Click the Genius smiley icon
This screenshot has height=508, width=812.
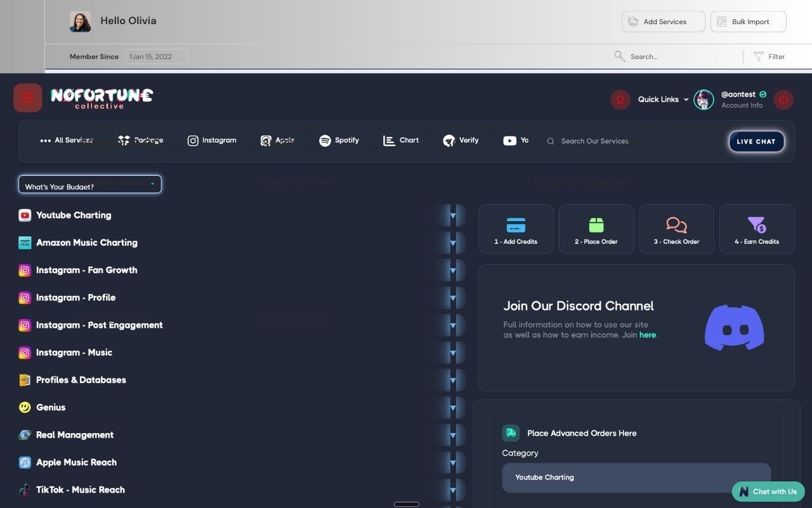coord(25,407)
